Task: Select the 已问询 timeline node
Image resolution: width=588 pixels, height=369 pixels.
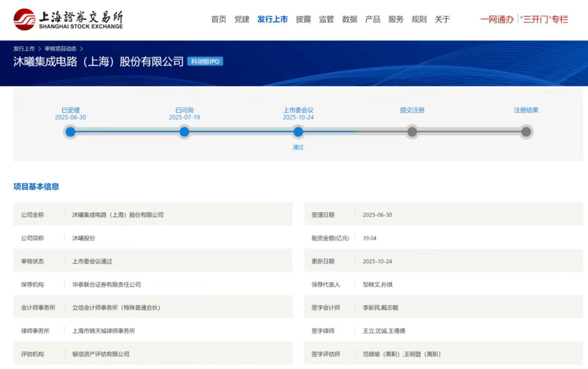Action: point(184,131)
